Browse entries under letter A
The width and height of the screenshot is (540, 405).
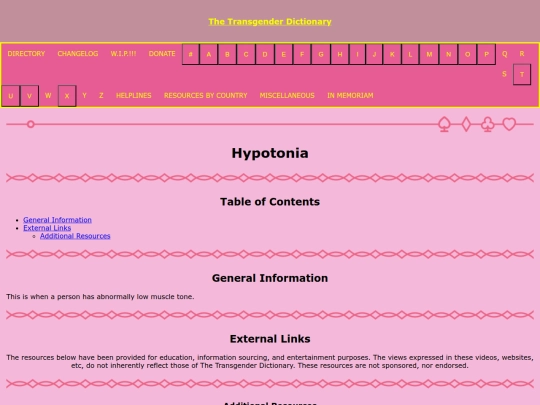click(x=208, y=54)
